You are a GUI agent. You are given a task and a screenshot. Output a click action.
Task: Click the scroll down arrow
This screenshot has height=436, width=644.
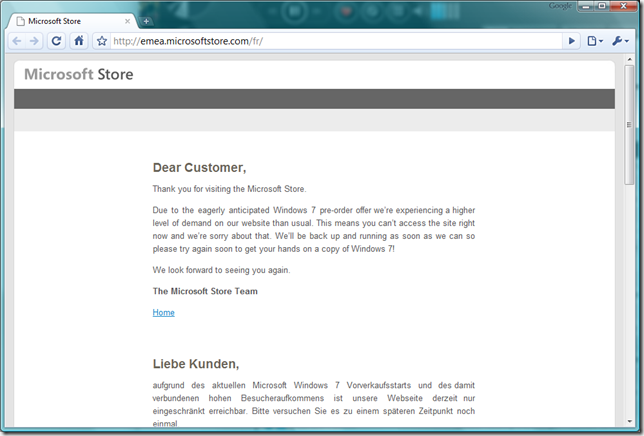(629, 422)
